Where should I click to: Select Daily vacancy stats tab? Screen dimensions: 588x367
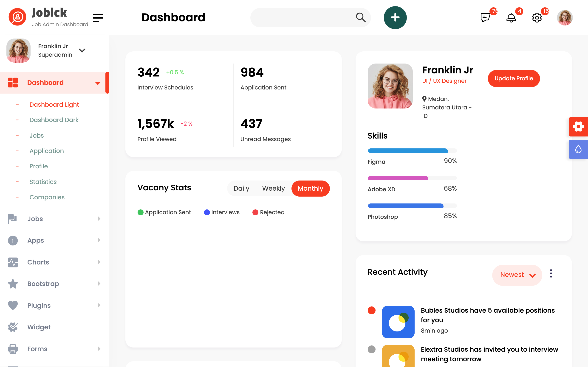click(241, 188)
